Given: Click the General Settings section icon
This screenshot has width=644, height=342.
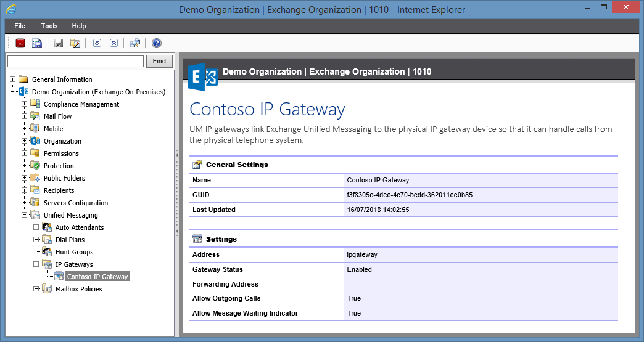Looking at the screenshot, I should 197,165.
